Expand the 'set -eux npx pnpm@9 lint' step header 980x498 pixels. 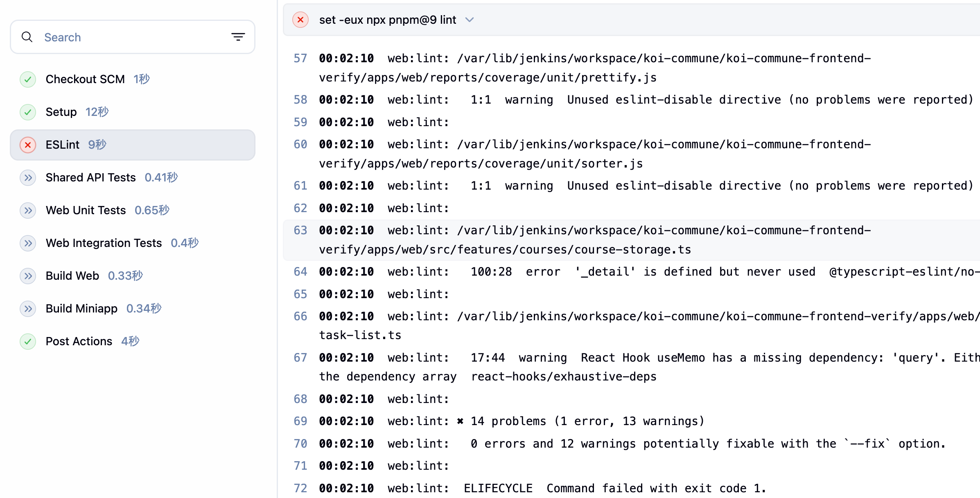pyautogui.click(x=387, y=20)
